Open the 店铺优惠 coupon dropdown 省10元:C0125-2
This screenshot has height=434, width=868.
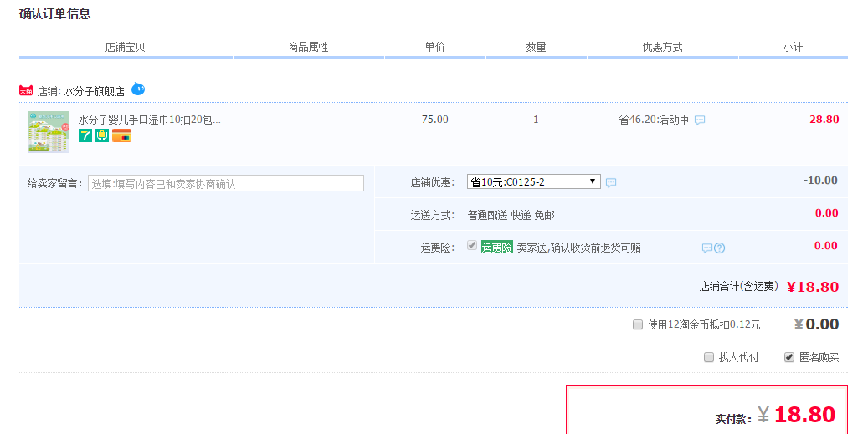pos(534,181)
